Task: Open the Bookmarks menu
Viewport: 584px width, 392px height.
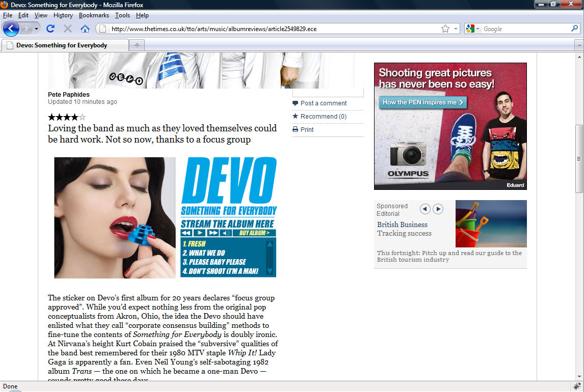Action: pos(94,15)
